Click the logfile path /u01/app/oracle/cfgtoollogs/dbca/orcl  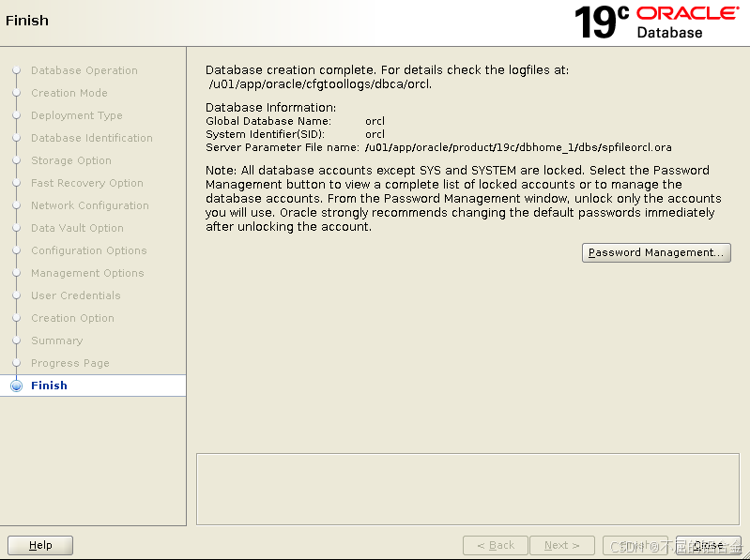[x=320, y=84]
